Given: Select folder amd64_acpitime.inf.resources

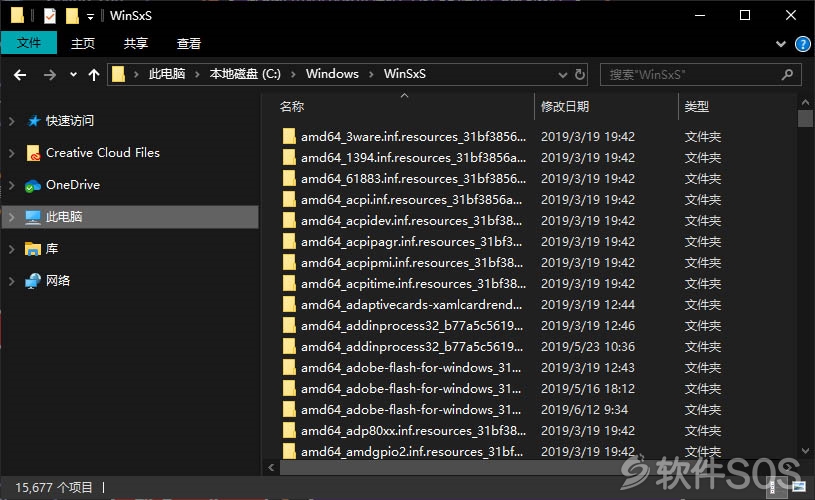Looking at the screenshot, I should (413, 284).
